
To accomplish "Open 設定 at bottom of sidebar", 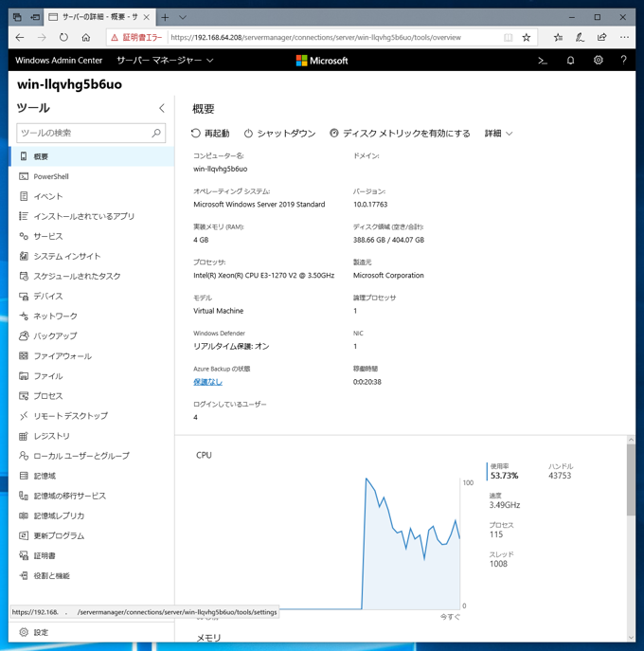I will click(91, 632).
